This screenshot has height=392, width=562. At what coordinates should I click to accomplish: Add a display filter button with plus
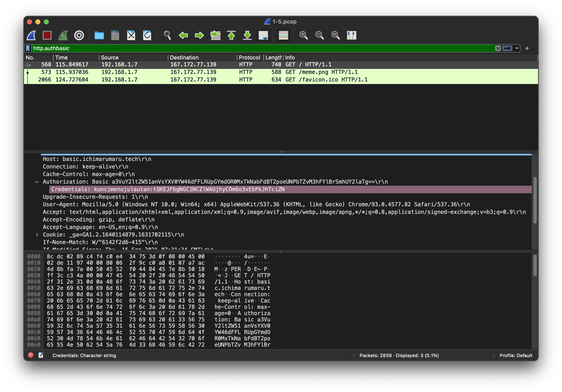527,48
